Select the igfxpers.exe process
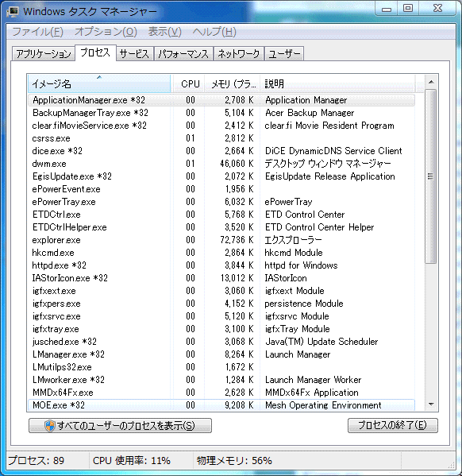The image size is (462, 476). [x=221, y=304]
